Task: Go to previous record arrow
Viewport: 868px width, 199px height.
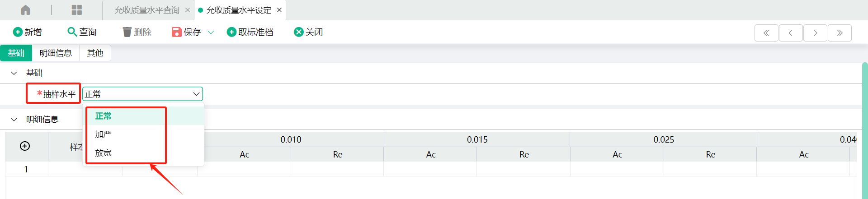Action: pyautogui.click(x=791, y=33)
